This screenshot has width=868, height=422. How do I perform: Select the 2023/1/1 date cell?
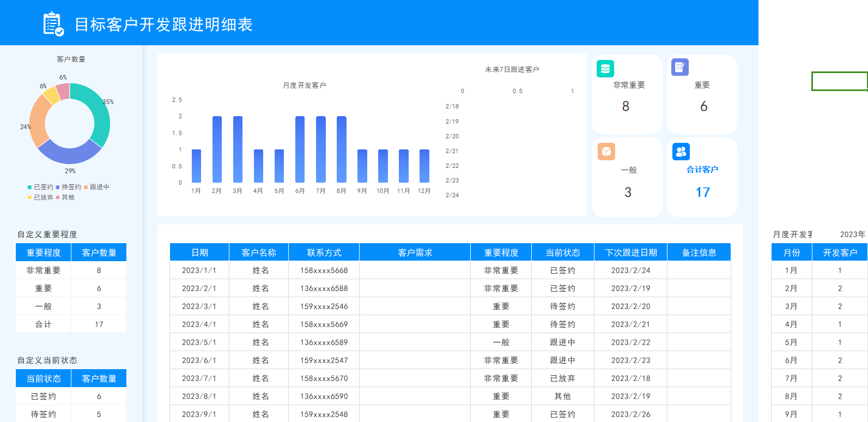coord(199,270)
